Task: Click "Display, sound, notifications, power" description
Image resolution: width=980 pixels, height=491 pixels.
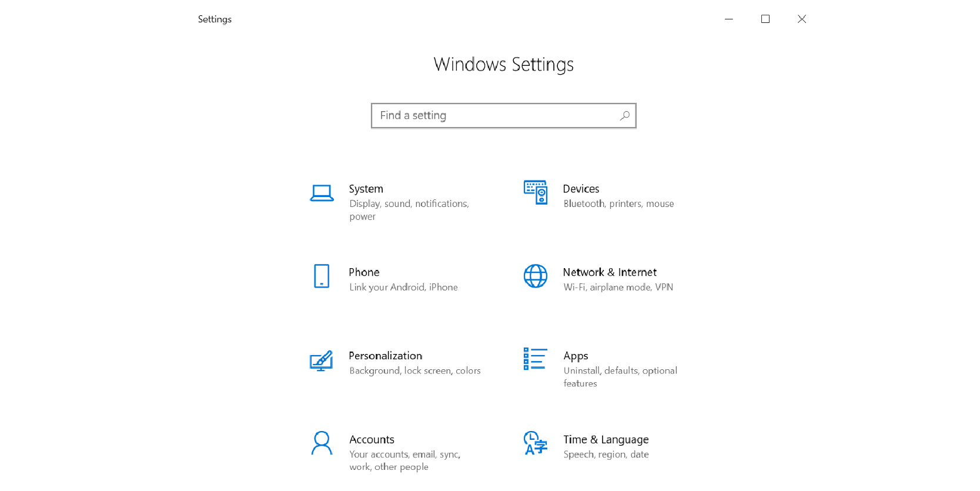Action: pyautogui.click(x=409, y=210)
